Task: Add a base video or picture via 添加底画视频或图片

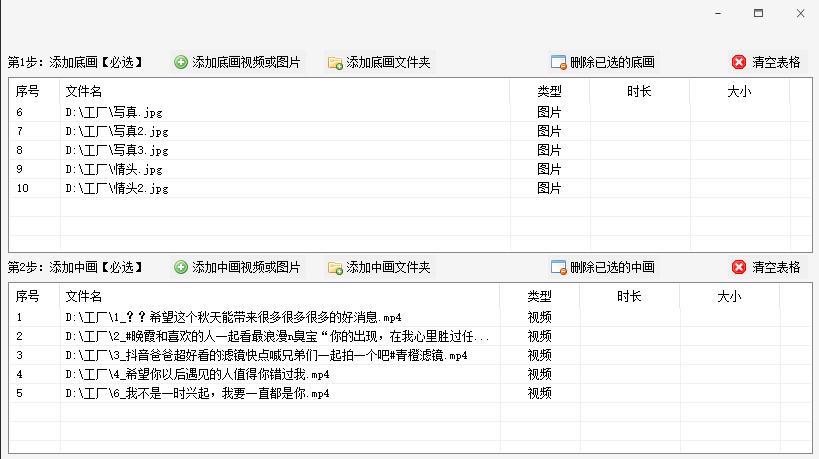Action: (x=246, y=62)
